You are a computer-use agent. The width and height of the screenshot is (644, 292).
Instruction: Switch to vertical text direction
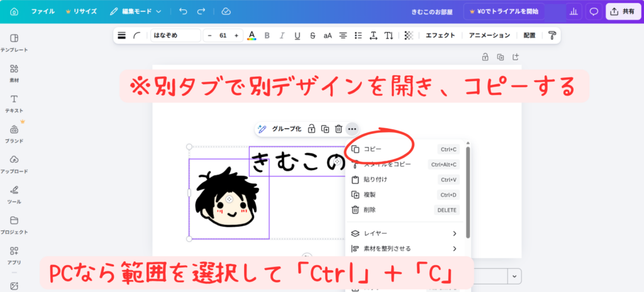(389, 35)
